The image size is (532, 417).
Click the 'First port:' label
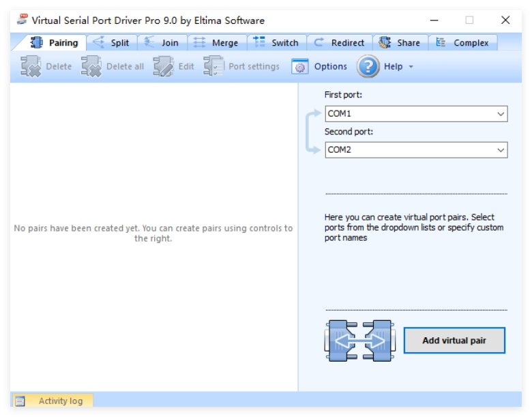tap(343, 95)
